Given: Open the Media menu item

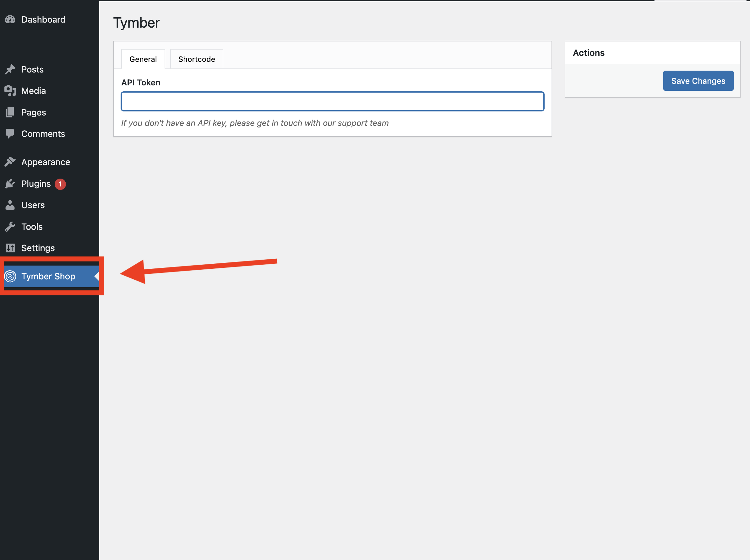Looking at the screenshot, I should (x=34, y=91).
